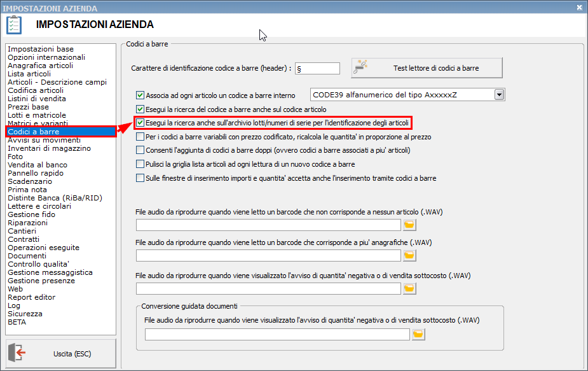Select the 'Log' settings entry

pos(14,305)
